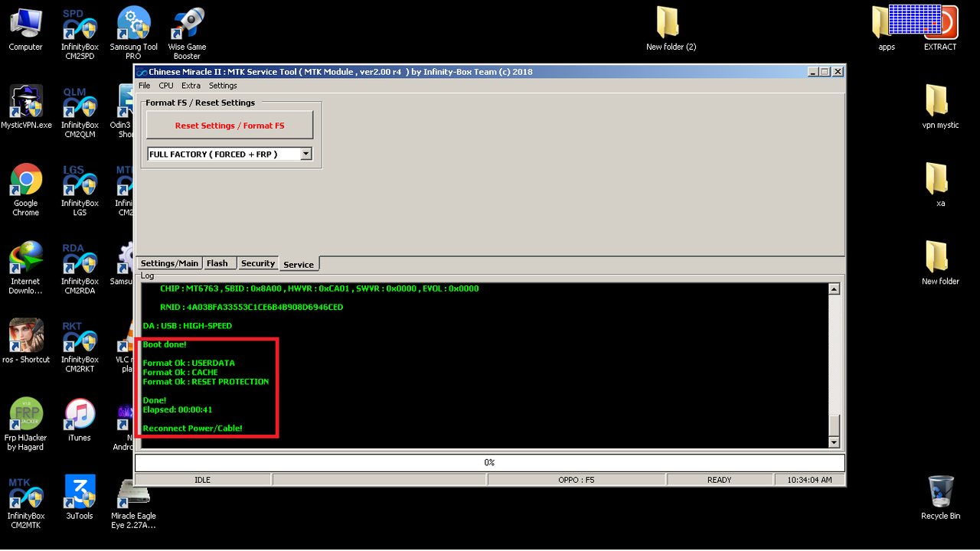Click the Chinese Miracle II title bar icon
The height and width of the screenshot is (551, 980).
pyautogui.click(x=142, y=72)
